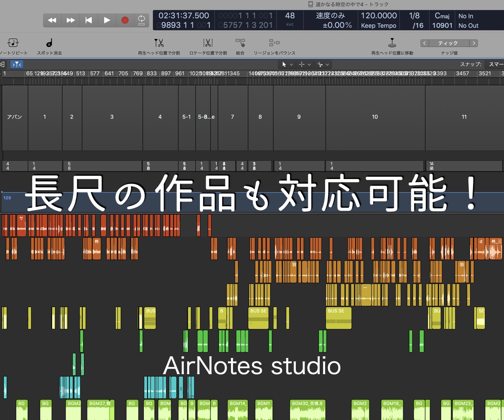Select the orange 柊_三 audio region
Viewport: 504px width, 420px height.
(496, 248)
